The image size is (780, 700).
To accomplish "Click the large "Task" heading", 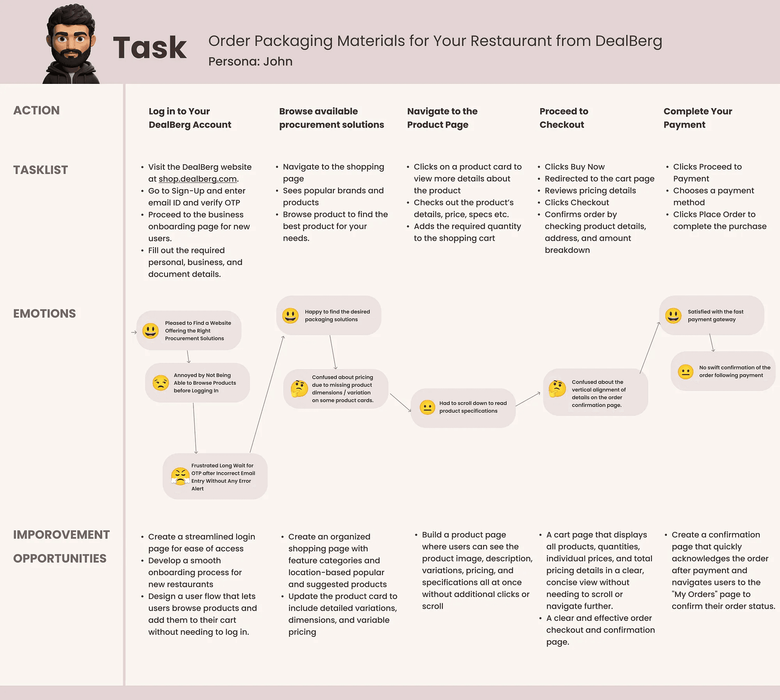I will 150,48.
